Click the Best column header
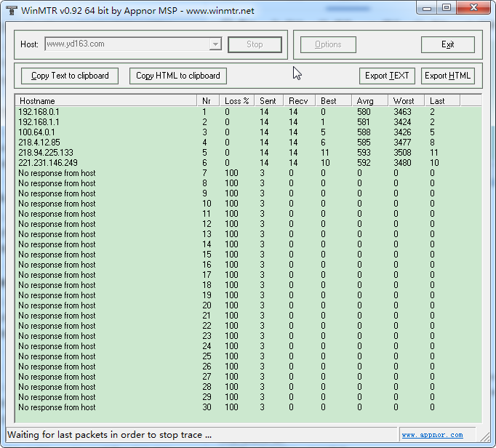 (334, 101)
